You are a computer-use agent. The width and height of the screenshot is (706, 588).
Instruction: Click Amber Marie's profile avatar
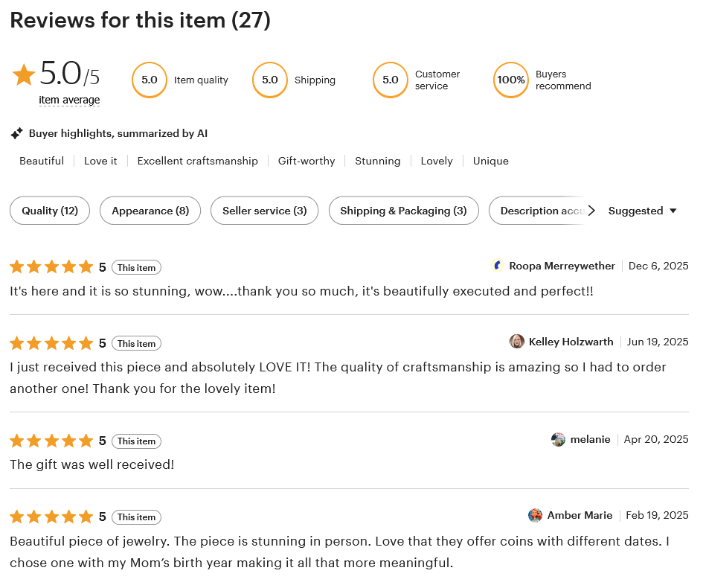pyautogui.click(x=535, y=515)
